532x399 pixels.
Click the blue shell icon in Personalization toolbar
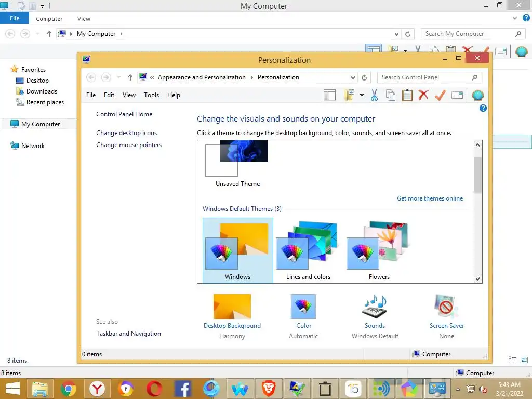click(478, 96)
